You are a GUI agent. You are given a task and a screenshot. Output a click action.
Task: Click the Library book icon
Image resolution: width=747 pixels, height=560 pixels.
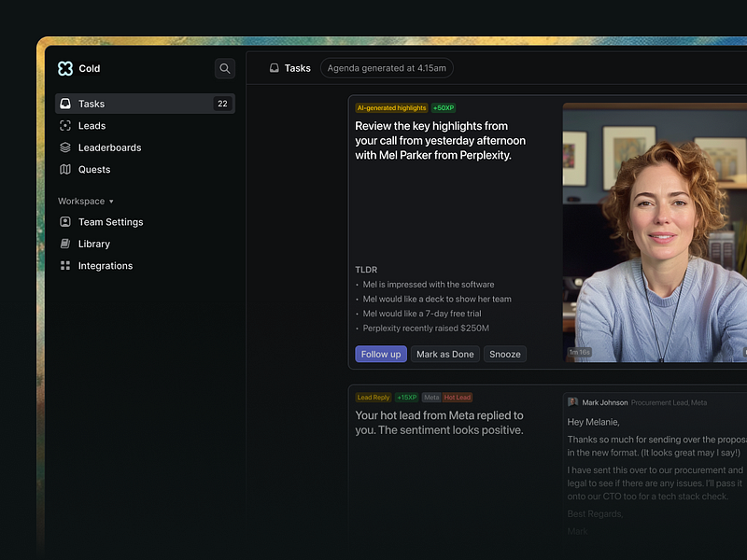click(65, 244)
